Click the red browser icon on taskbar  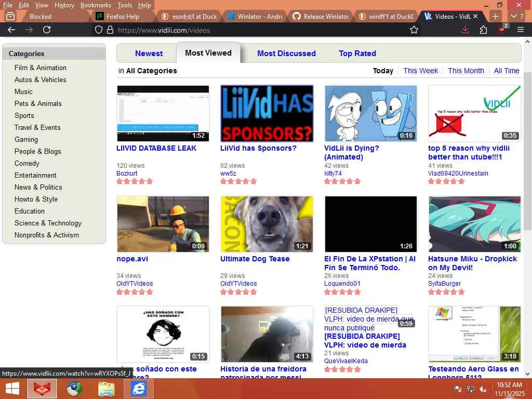42,389
